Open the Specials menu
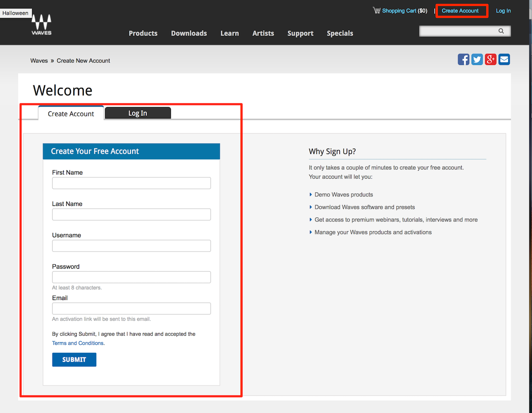This screenshot has height=413, width=532. click(x=340, y=33)
